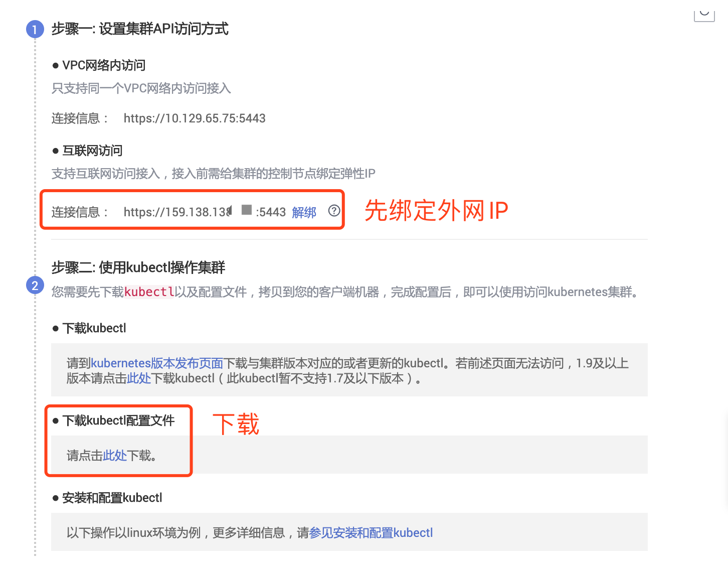This screenshot has height=567, width=728.
Task: Select the internet address https://159.138.13
Action: tap(177, 212)
